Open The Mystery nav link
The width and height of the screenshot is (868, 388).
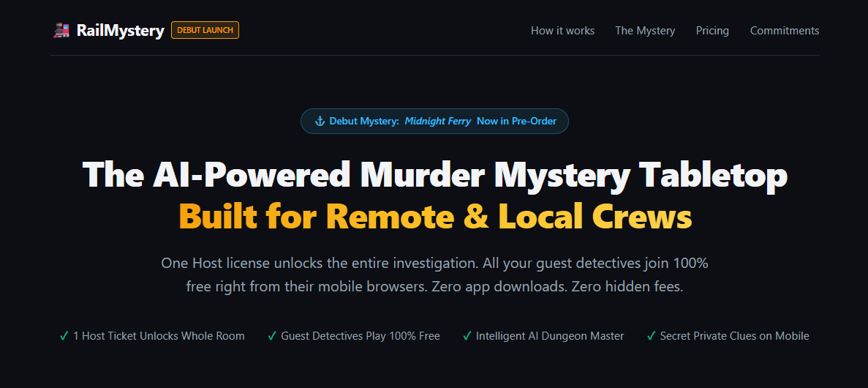[x=645, y=31]
